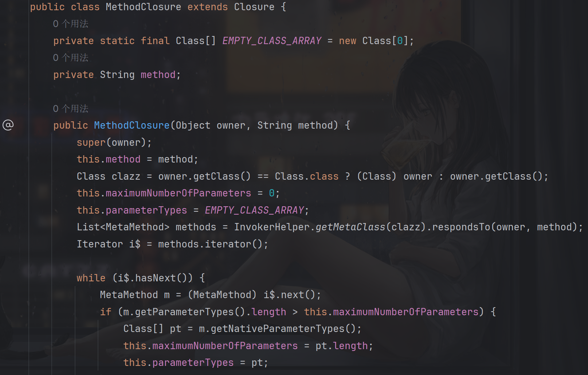Screen dimensions: 588x375
Task: Open usages hint above MethodClosure constructor
Action: (x=71, y=109)
